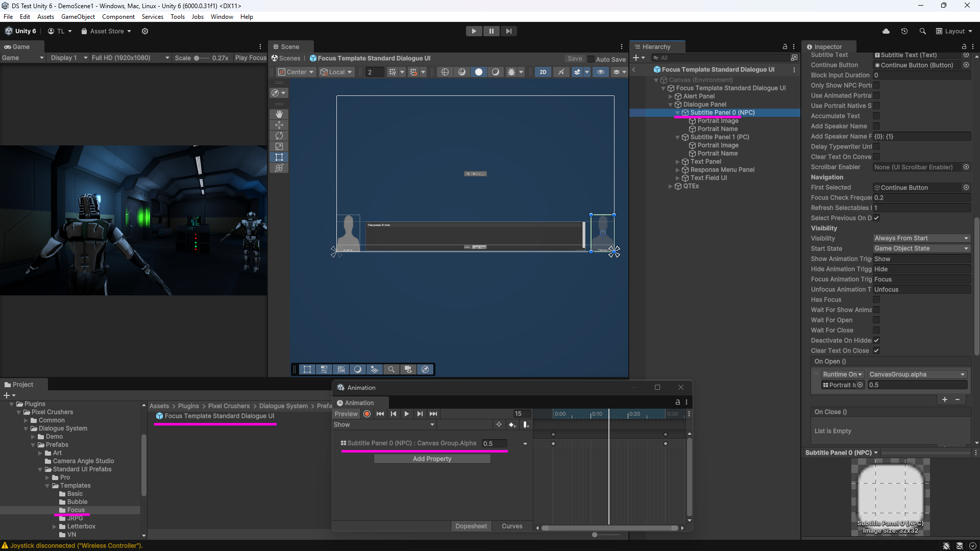The height and width of the screenshot is (551, 980).
Task: Select the Rect tool in Scene
Action: click(x=279, y=157)
